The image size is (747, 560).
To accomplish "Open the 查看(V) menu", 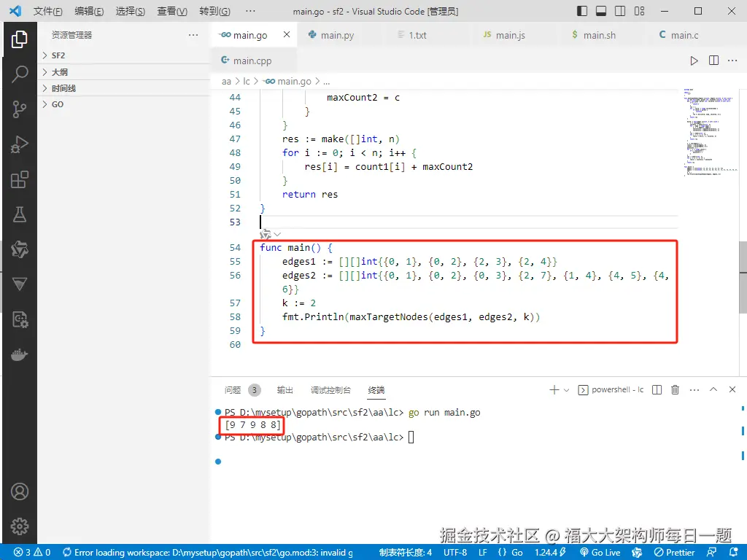I will (x=172, y=11).
